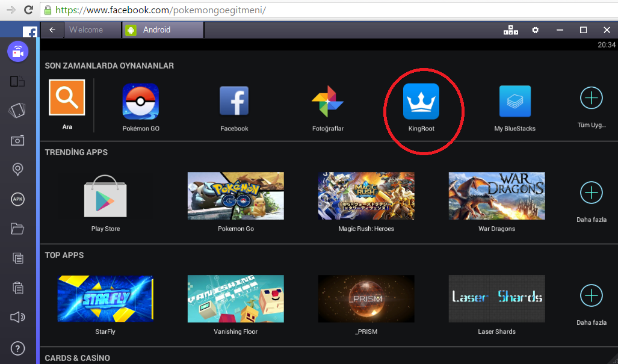Open the Pokémon GO app icon

tap(141, 101)
